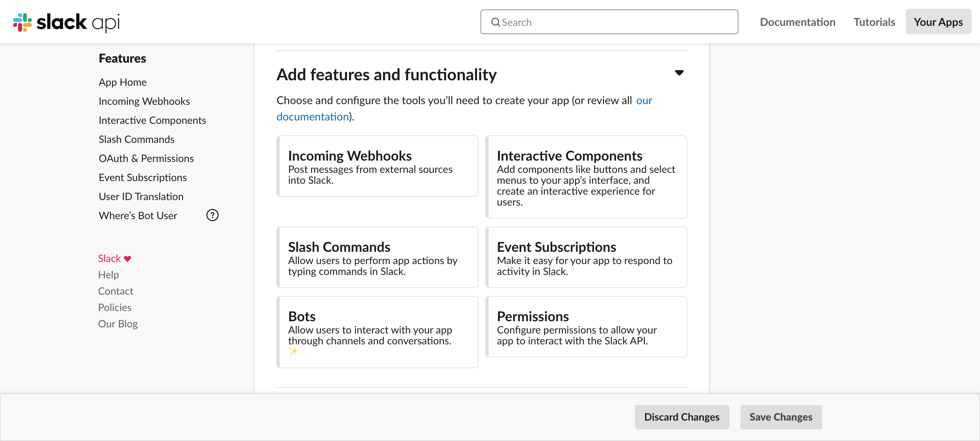Follow the our documentation link

[x=313, y=117]
